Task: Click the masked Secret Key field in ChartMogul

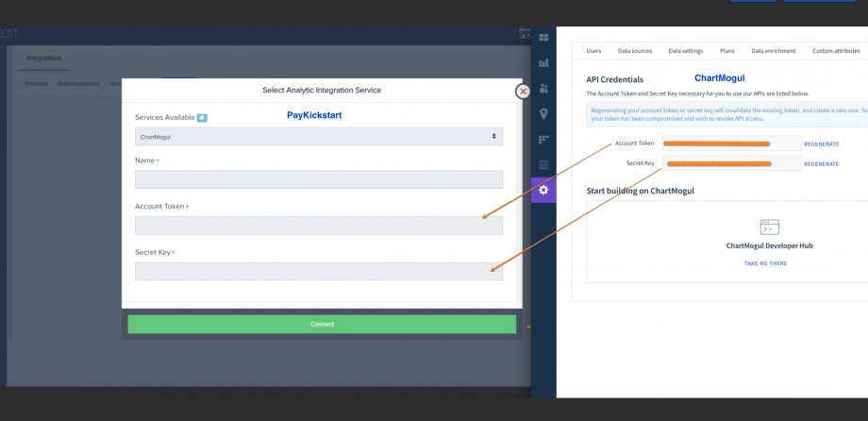Action: coord(732,163)
